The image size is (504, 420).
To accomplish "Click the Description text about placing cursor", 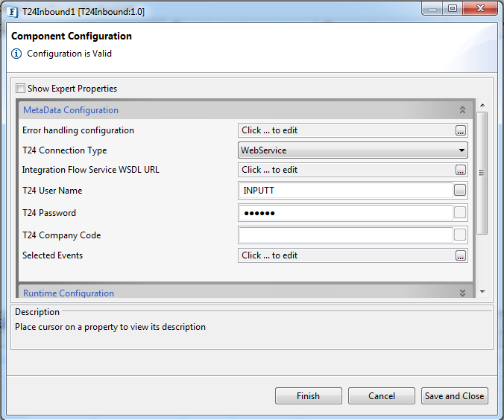I will (110, 327).
